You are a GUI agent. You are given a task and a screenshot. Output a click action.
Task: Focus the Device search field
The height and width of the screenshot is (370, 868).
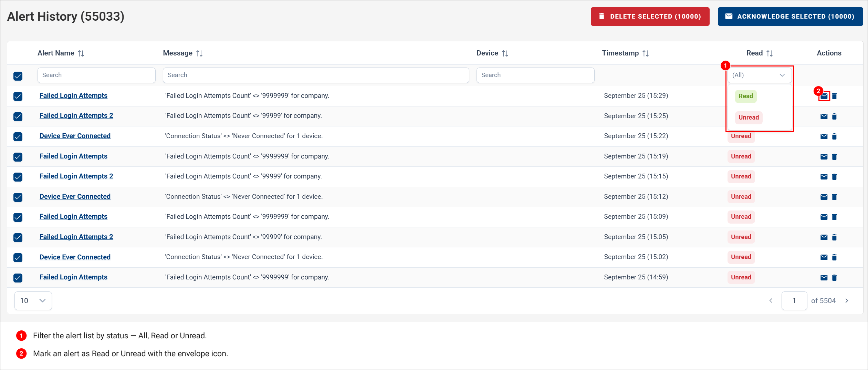[535, 75]
